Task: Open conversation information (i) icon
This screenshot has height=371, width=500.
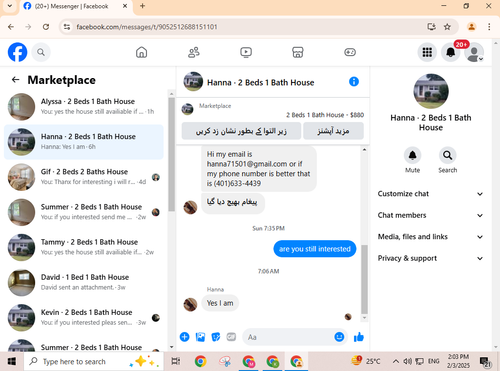Action: [x=354, y=82]
